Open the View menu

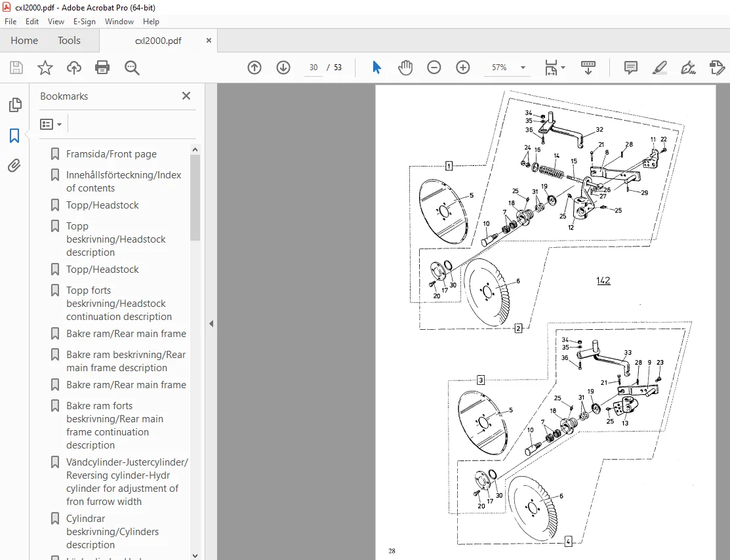pos(56,22)
